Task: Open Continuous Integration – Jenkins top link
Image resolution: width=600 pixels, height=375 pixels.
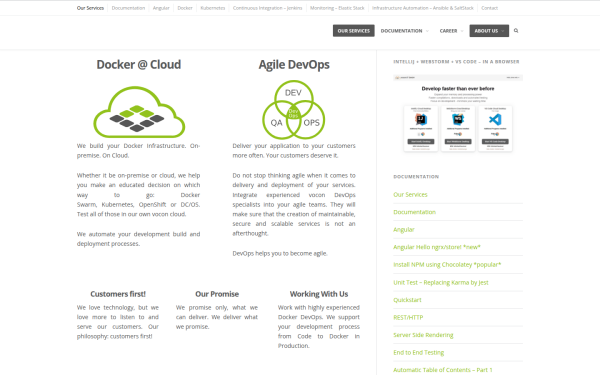Action: tap(267, 8)
